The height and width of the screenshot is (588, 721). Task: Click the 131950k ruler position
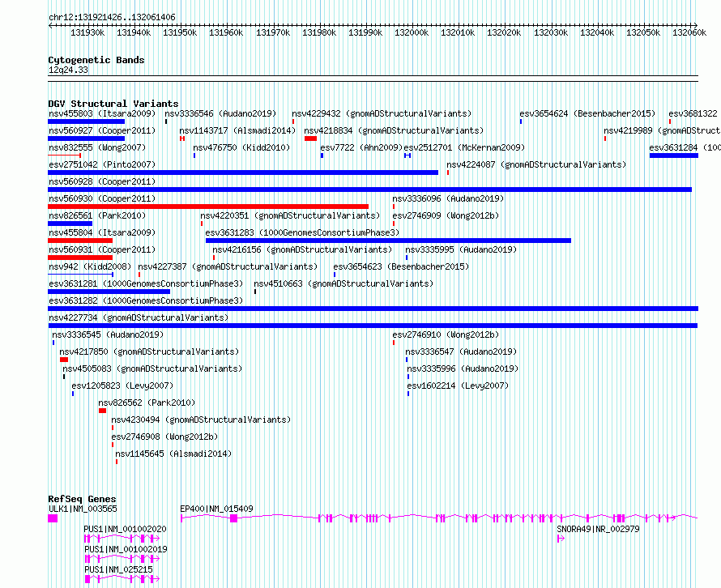(x=180, y=33)
